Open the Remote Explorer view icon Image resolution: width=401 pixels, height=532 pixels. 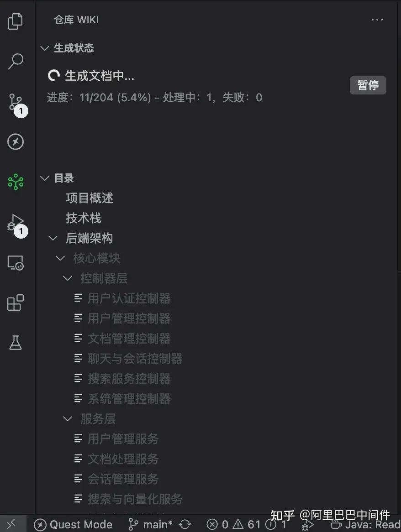click(x=16, y=263)
